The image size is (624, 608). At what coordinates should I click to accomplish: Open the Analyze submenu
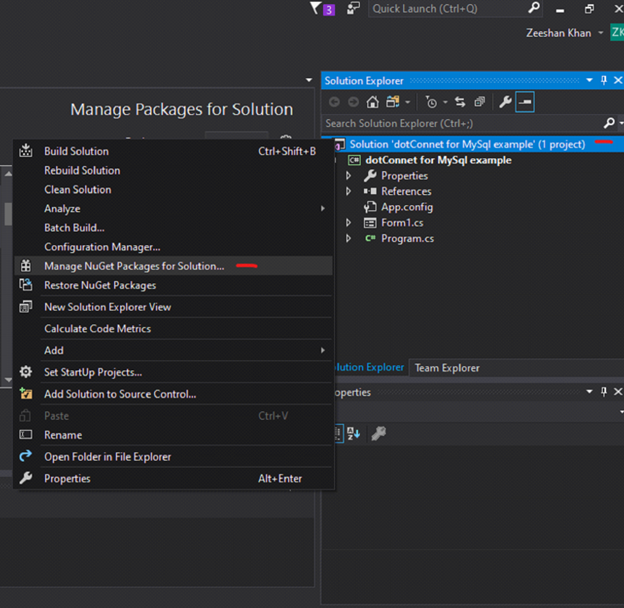(174, 209)
